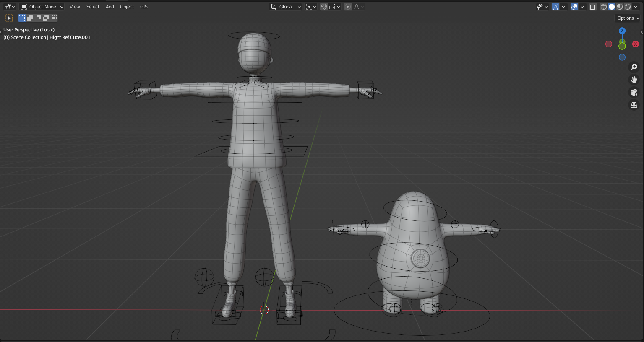This screenshot has height=342, width=644.
Task: Click the bright green Y axis circle
Action: click(622, 46)
